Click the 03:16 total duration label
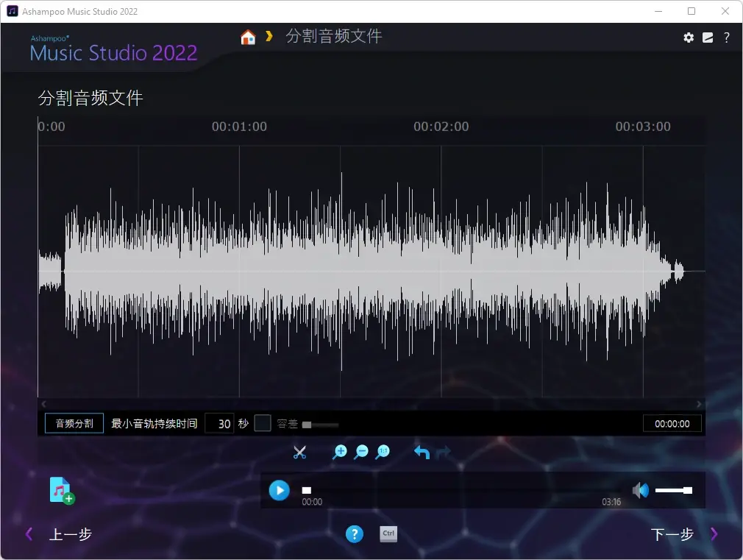 click(611, 502)
